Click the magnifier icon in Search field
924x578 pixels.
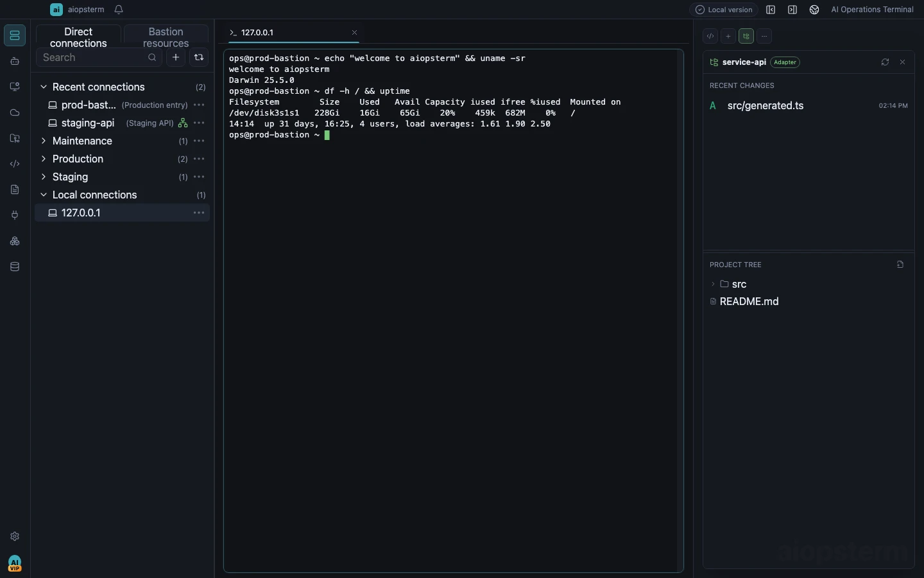tap(152, 57)
